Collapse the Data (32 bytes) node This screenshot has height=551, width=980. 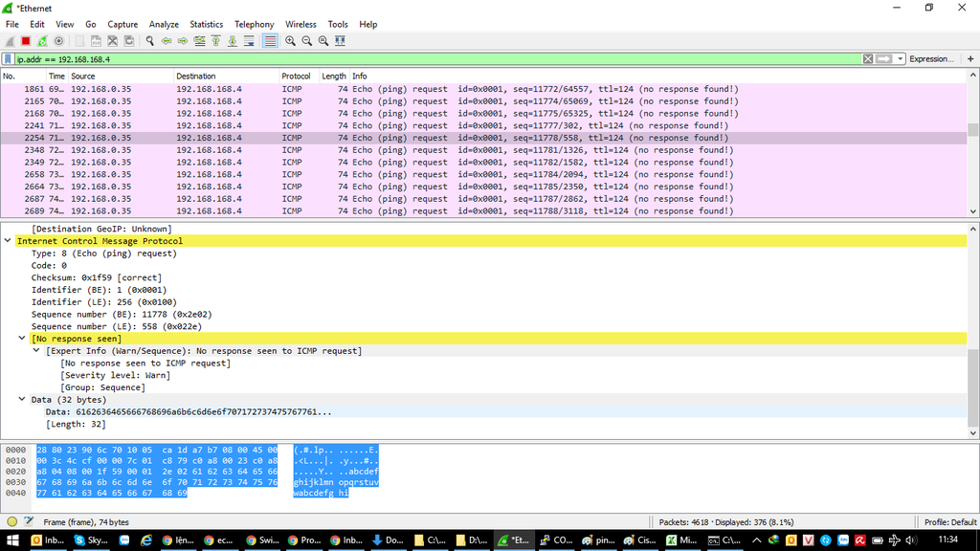pos(22,400)
